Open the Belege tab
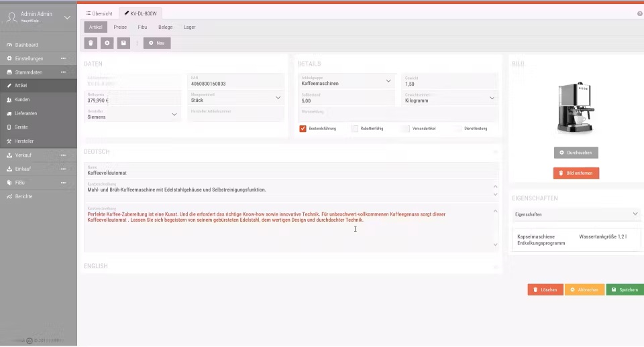This screenshot has width=644, height=347. pyautogui.click(x=165, y=27)
